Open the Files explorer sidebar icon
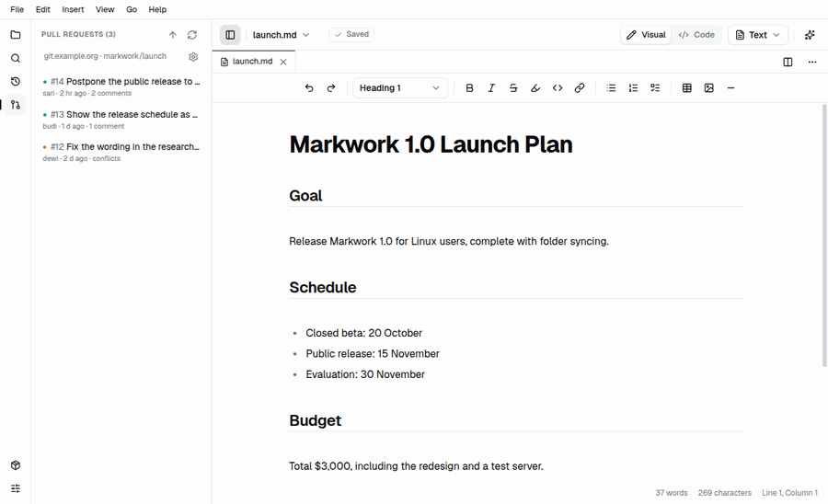Screen dimensions: 828x504 16,35
